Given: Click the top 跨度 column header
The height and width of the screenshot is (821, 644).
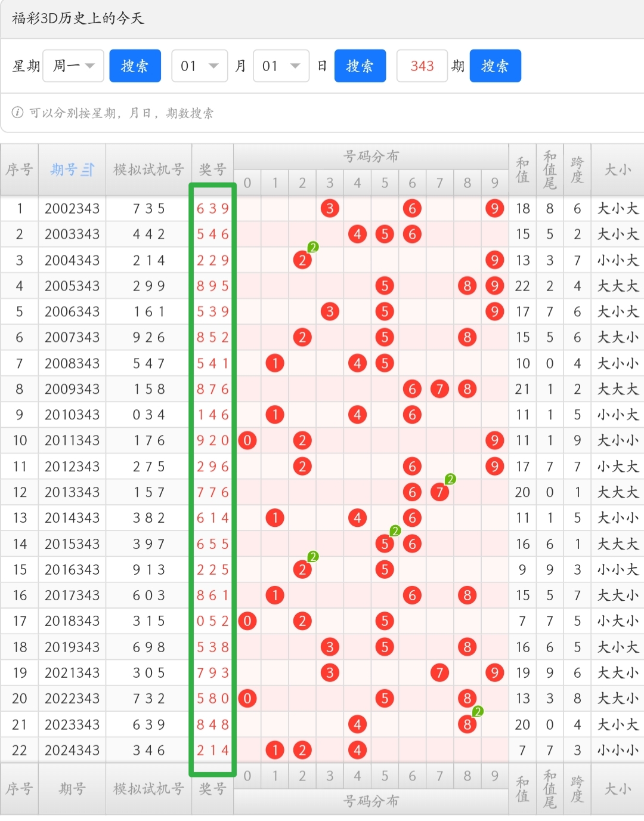Looking at the screenshot, I should 577,170.
